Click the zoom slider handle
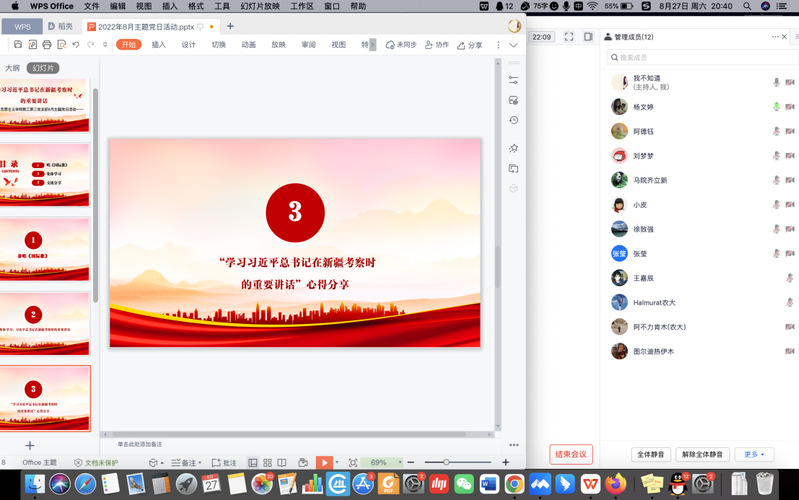This screenshot has width=799, height=500. click(x=445, y=462)
